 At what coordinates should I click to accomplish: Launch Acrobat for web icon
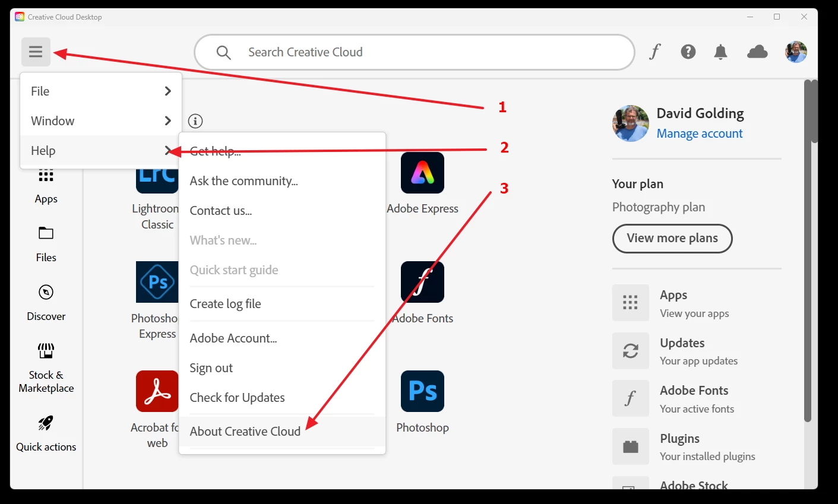pos(157,391)
